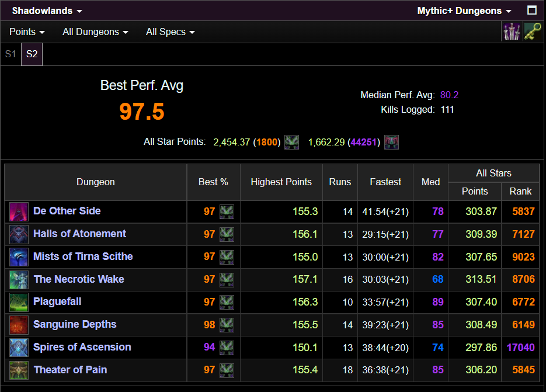The image size is (546, 392).
Task: Click Sanguine Depths dungeon icon
Action: pos(19,325)
